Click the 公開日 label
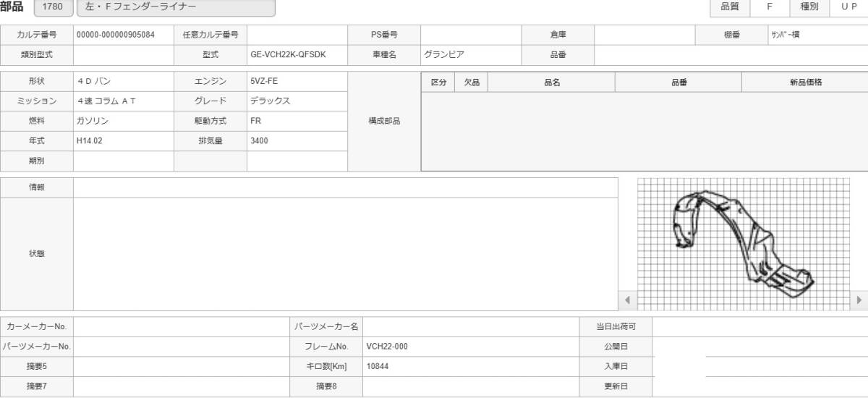The image size is (868, 398). click(616, 347)
